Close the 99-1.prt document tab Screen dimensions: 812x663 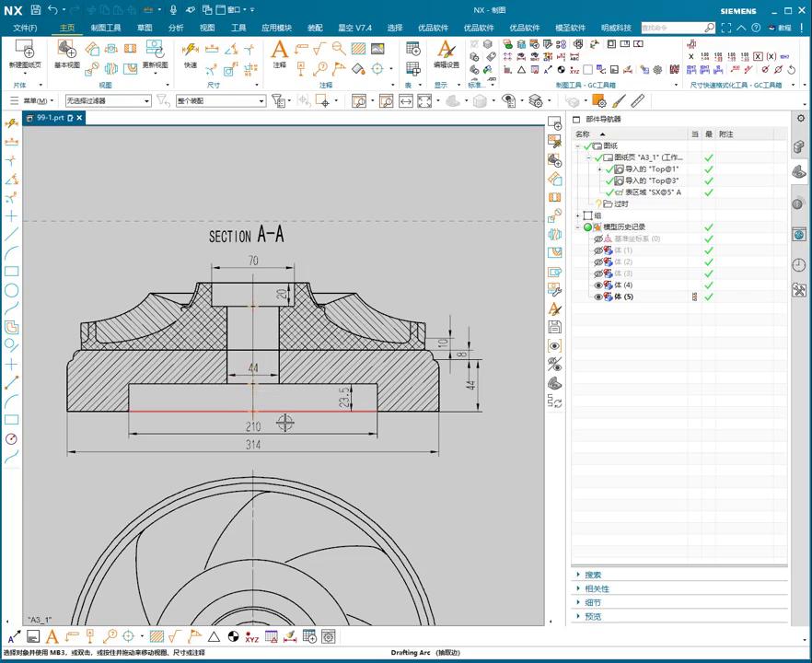click(x=79, y=118)
